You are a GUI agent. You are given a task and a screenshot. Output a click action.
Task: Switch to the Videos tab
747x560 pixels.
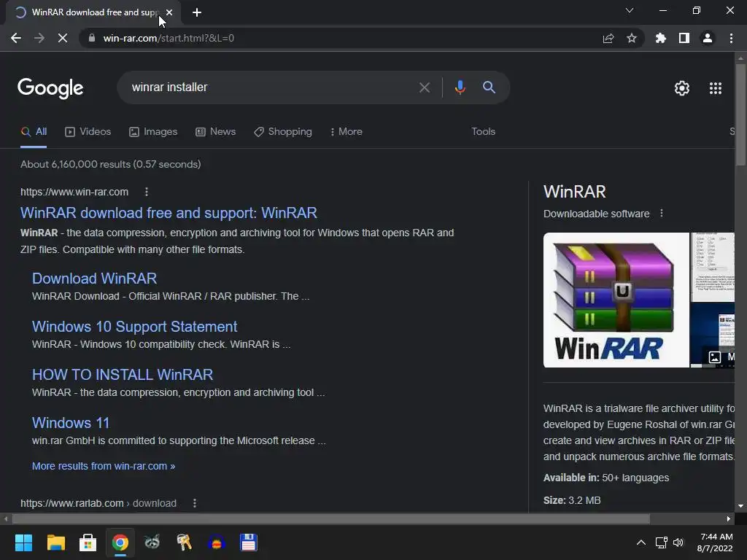[88, 132]
